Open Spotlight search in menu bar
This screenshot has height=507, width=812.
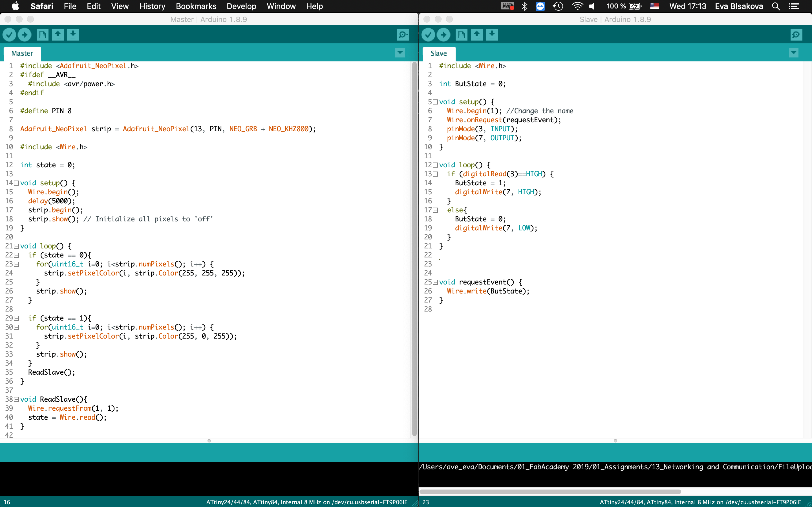point(776,6)
